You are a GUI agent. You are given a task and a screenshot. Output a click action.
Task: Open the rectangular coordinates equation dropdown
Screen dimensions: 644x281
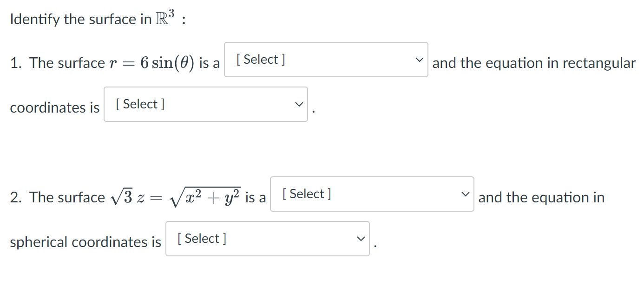[x=206, y=104]
